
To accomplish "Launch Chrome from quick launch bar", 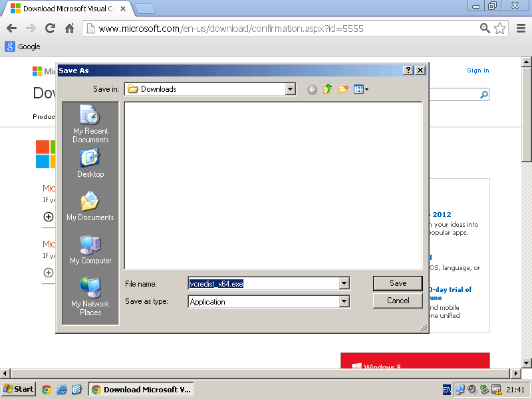I will pyautogui.click(x=47, y=390).
